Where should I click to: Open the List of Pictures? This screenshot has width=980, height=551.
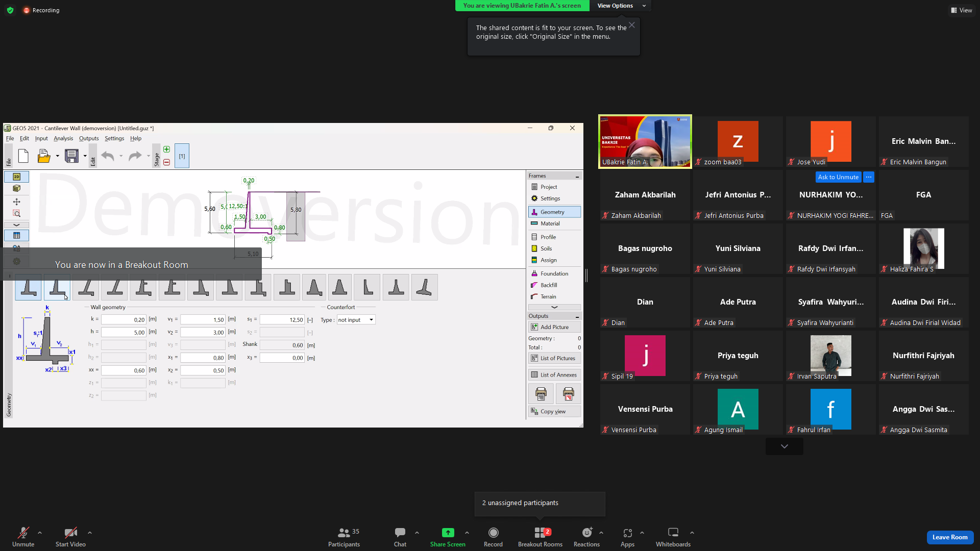point(554,358)
